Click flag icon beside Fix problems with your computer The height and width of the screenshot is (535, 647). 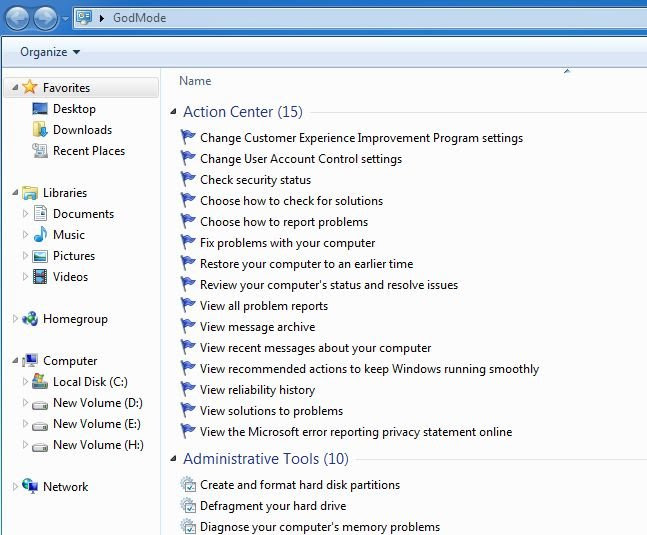click(188, 242)
